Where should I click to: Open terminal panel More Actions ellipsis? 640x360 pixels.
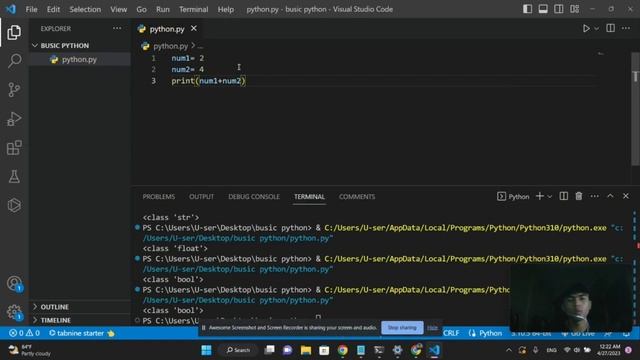[x=595, y=196]
